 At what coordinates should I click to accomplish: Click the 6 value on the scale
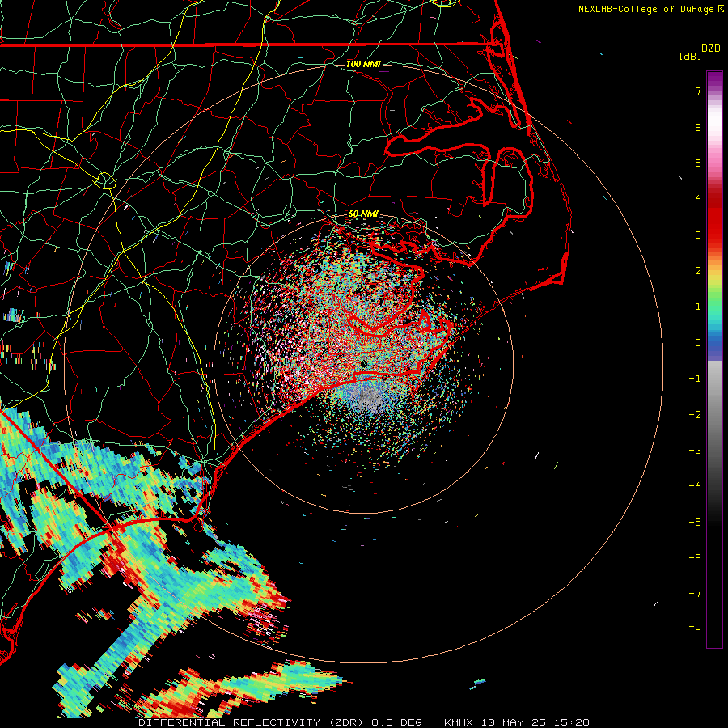click(x=698, y=127)
